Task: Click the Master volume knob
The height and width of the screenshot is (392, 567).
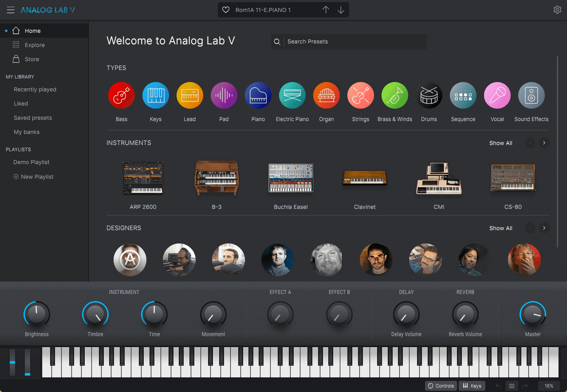Action: click(532, 314)
